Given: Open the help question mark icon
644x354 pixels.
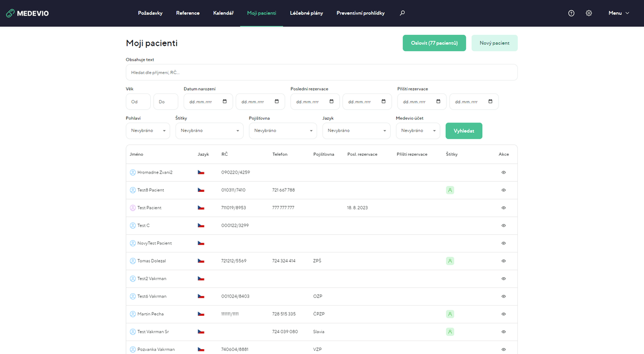Looking at the screenshot, I should [571, 13].
